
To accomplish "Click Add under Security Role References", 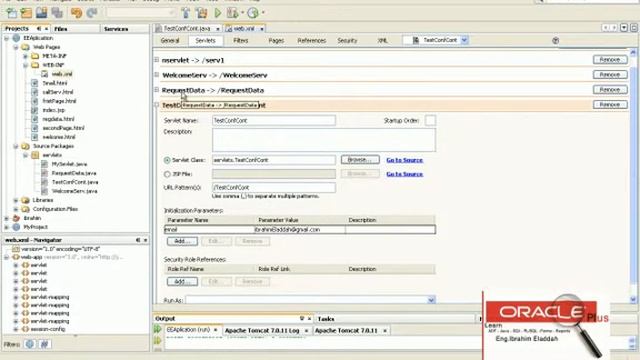I will [182, 282].
